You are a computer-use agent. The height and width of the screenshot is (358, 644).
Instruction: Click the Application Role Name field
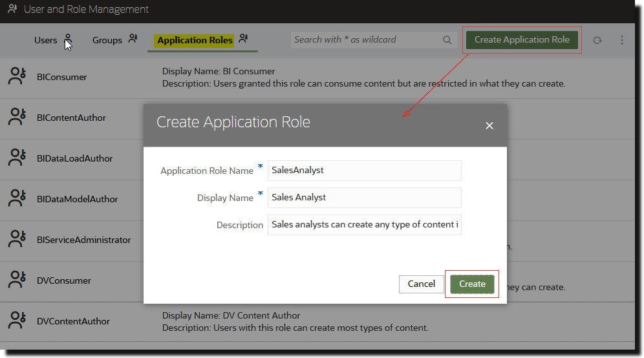pos(364,171)
